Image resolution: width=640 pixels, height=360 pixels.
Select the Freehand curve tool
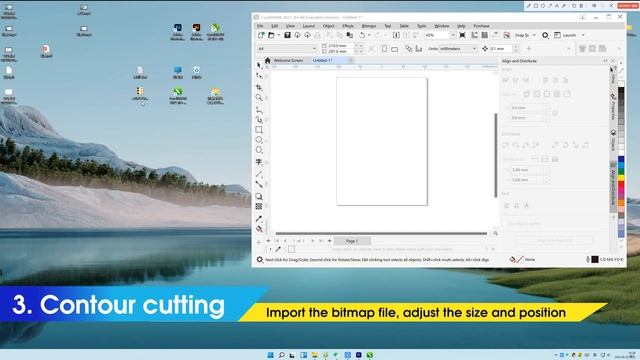[259, 110]
